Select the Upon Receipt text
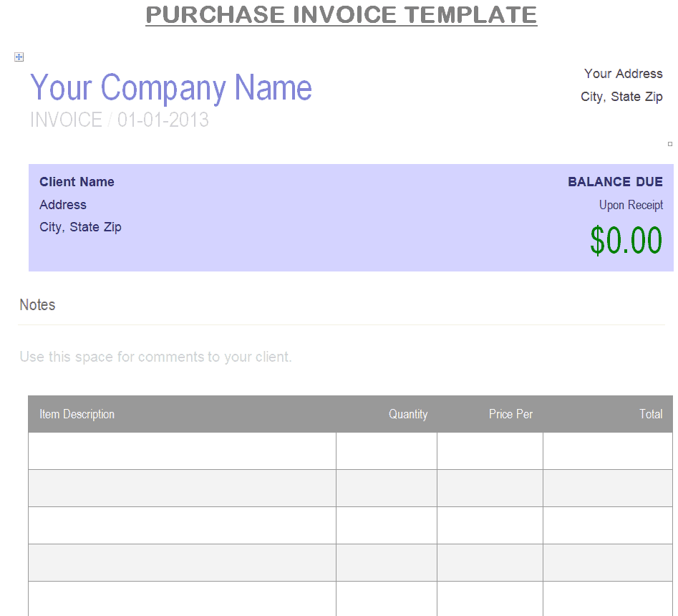Viewport: 678px width, 616px height. [631, 205]
